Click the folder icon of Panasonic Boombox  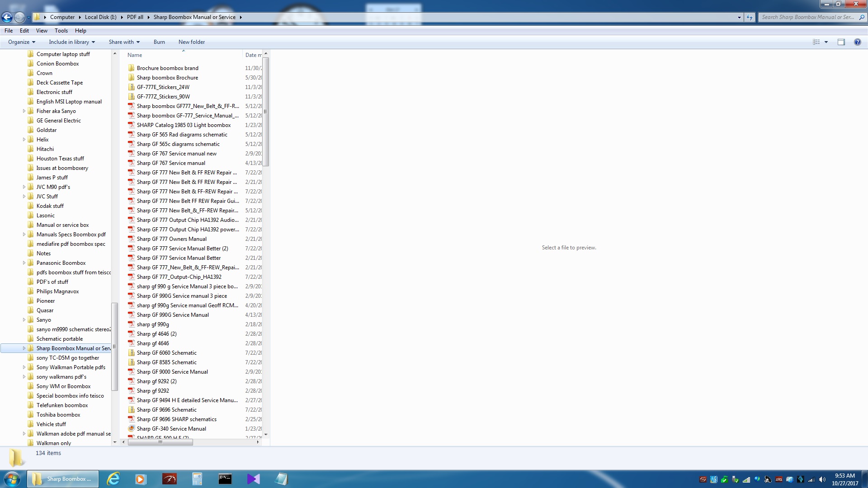(x=31, y=263)
